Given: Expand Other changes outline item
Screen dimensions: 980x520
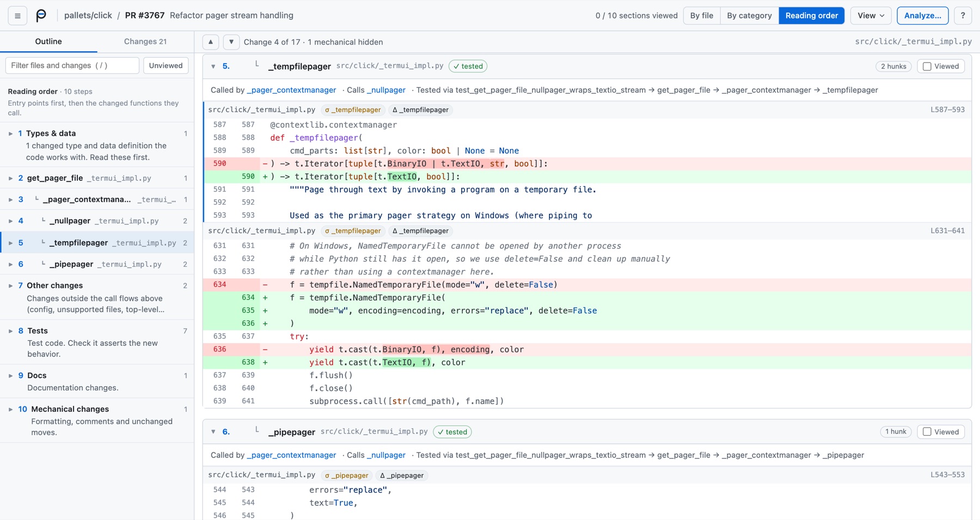Looking at the screenshot, I should [10, 286].
